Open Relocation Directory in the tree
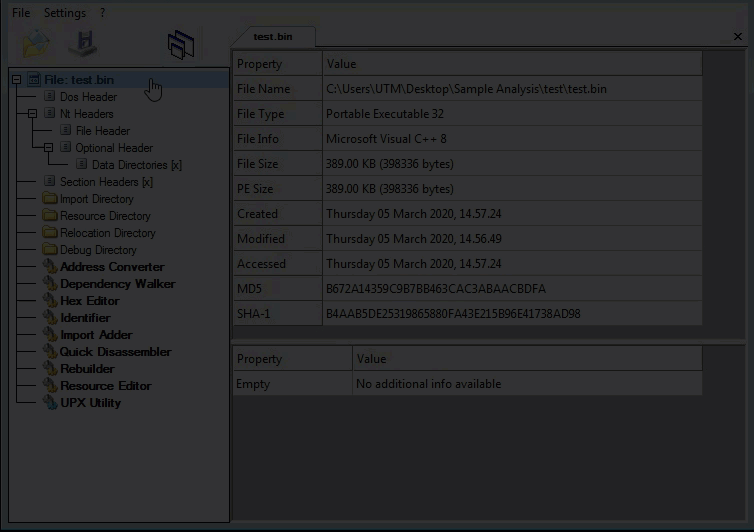 click(108, 233)
